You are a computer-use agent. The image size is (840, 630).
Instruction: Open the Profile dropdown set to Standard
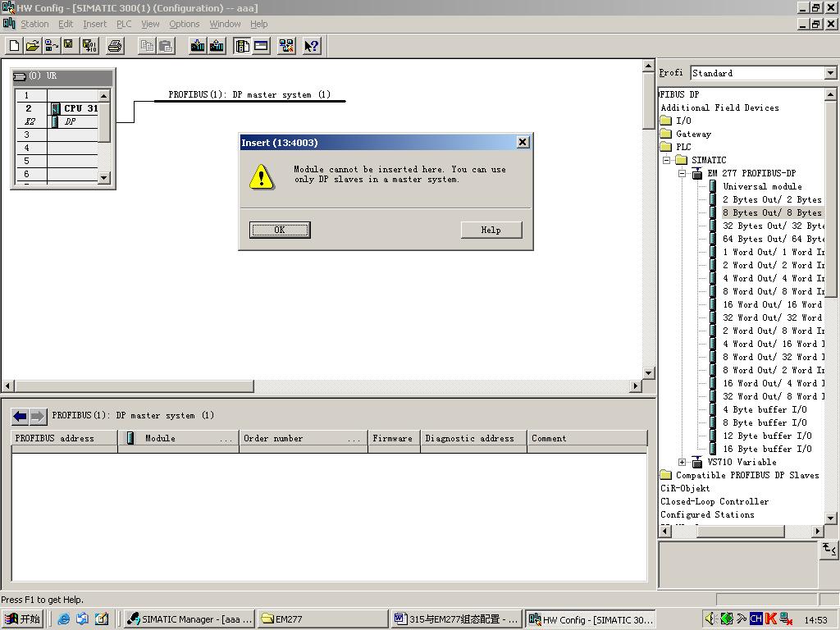pyautogui.click(x=830, y=73)
